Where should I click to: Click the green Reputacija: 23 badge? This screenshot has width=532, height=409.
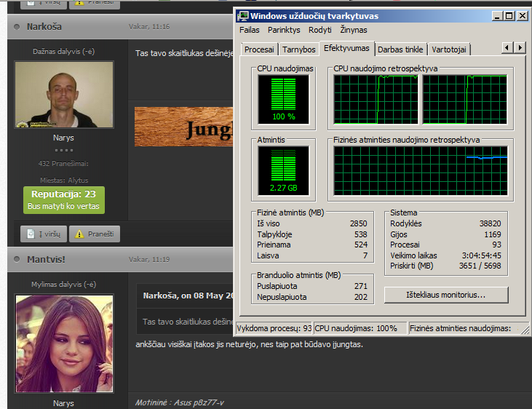click(x=64, y=200)
